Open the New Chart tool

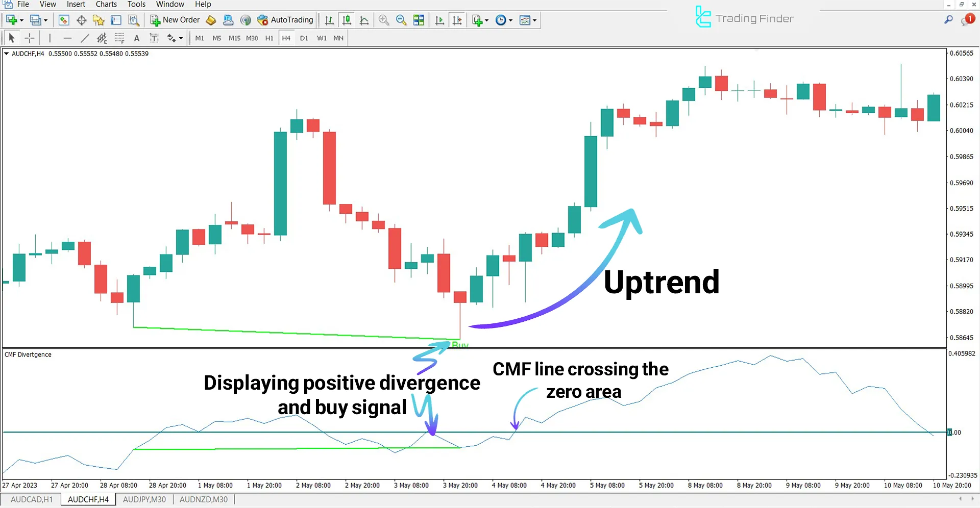pos(11,20)
